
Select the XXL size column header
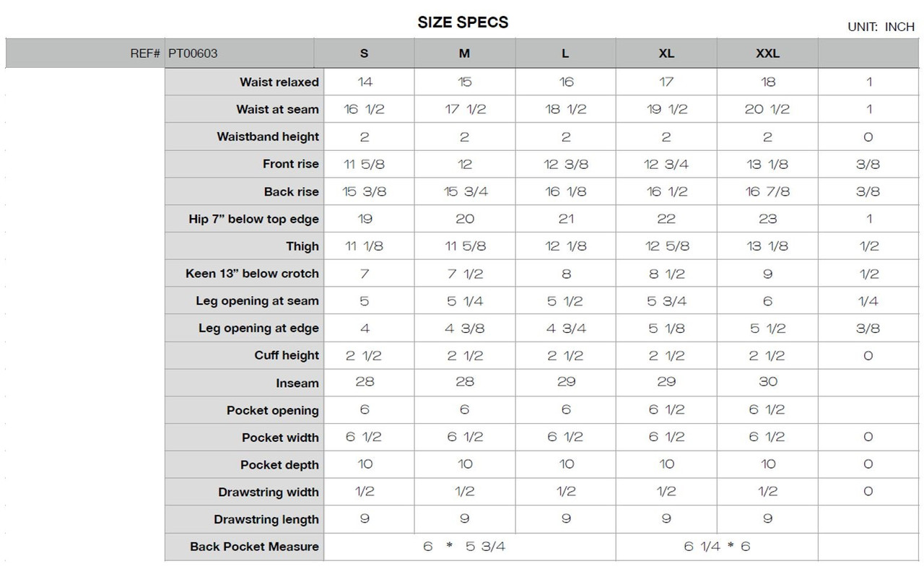click(x=767, y=53)
